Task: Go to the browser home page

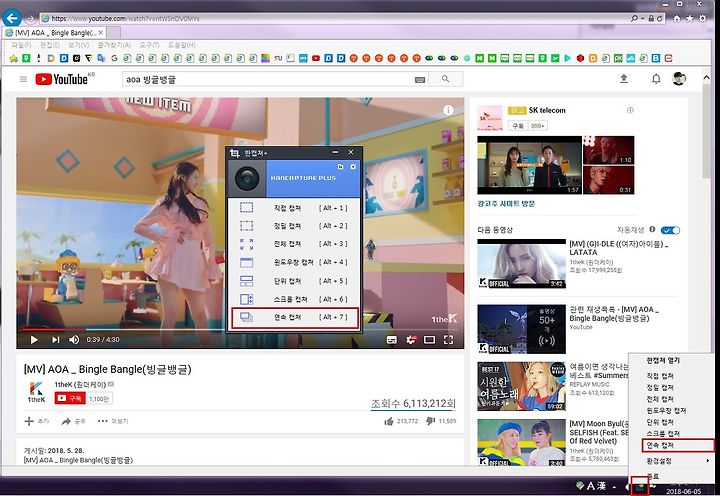Action: [x=677, y=18]
